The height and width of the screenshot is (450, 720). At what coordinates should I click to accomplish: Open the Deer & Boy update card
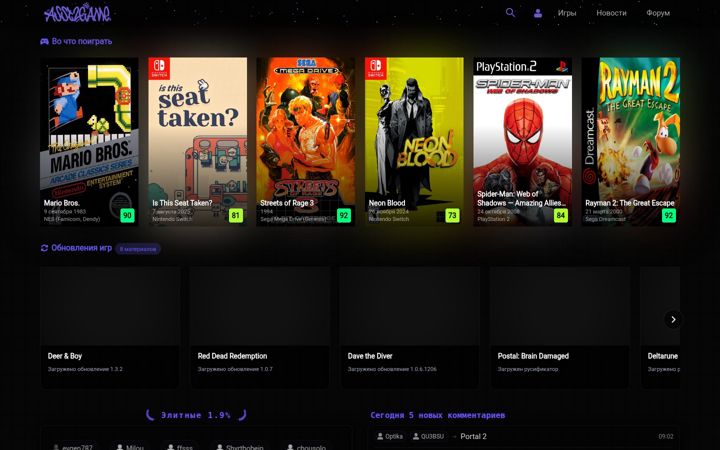point(110,327)
